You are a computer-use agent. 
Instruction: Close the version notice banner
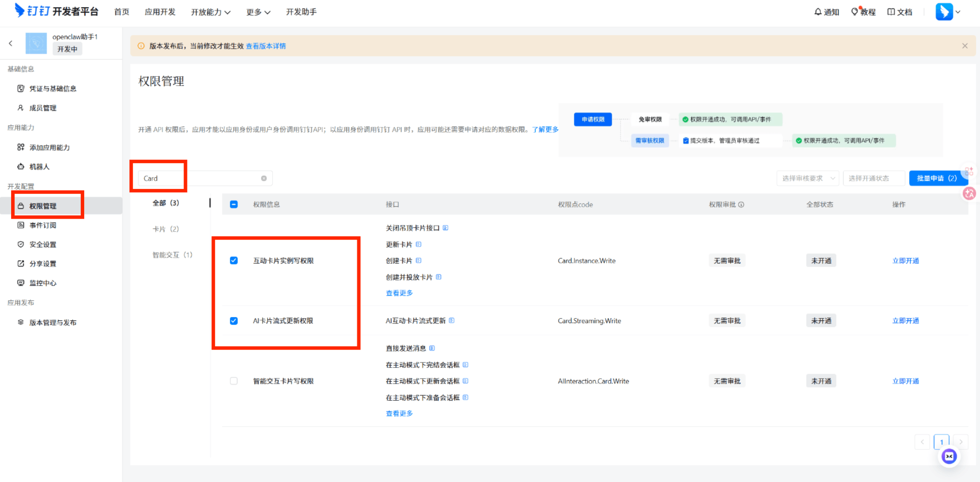965,46
